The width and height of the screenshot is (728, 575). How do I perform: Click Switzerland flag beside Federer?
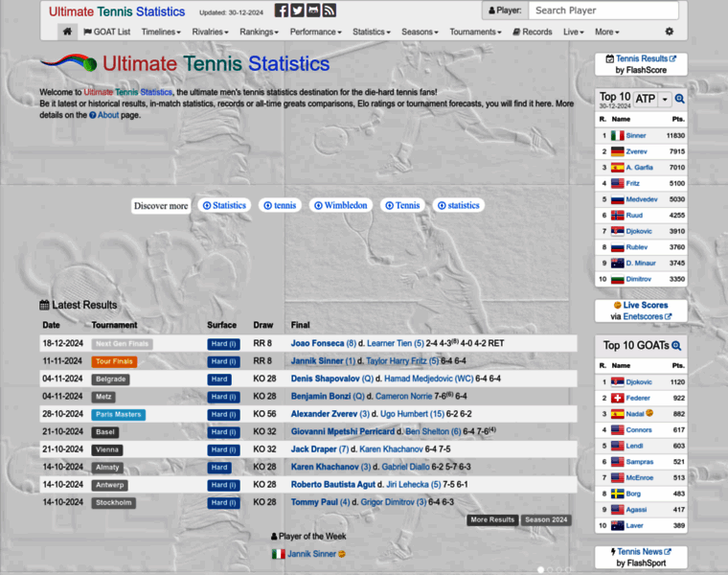[x=617, y=398]
